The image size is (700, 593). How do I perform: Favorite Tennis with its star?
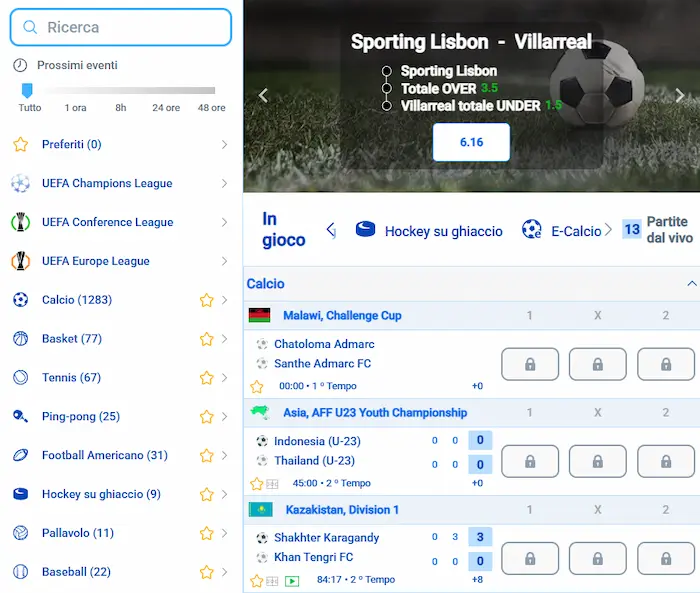(206, 378)
